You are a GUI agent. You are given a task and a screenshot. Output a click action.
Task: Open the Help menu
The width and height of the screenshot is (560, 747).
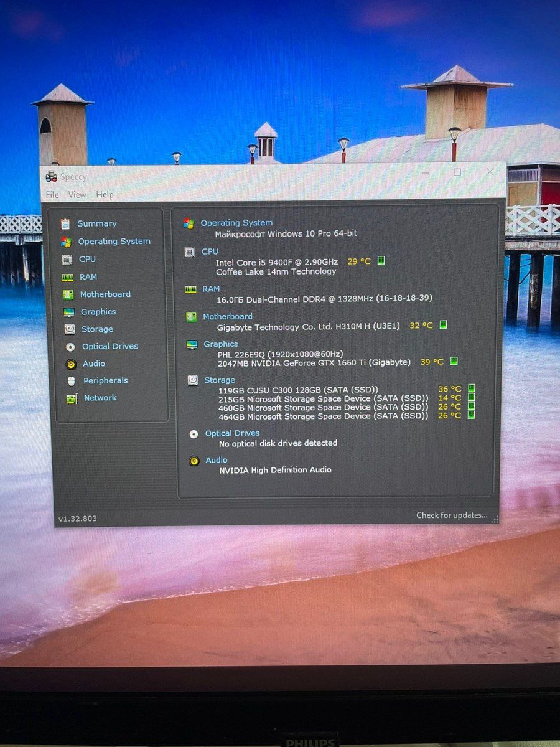pos(105,195)
